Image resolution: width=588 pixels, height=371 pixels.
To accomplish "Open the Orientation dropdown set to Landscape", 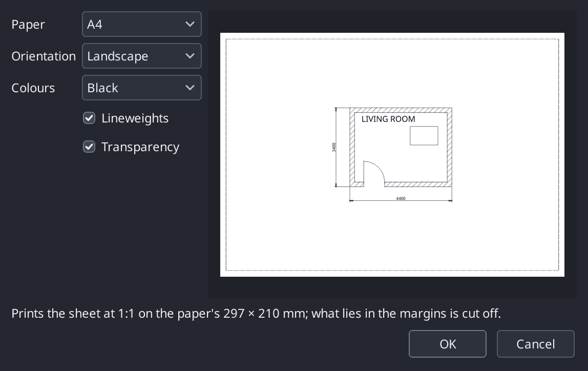I will (142, 56).
